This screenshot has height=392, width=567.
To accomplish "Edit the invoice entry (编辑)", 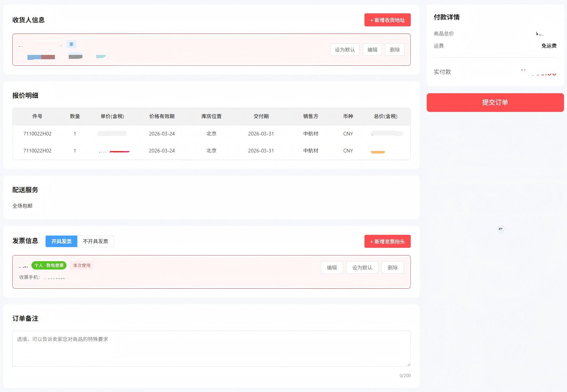I will [x=332, y=267].
